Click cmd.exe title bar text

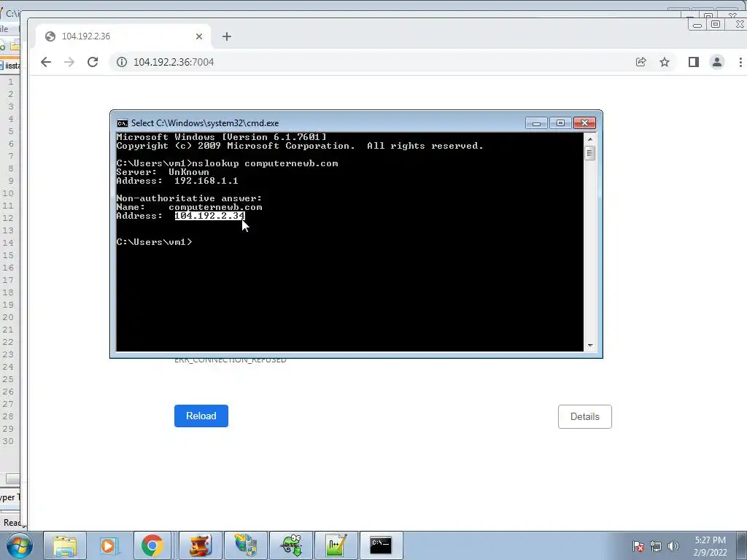tap(205, 123)
